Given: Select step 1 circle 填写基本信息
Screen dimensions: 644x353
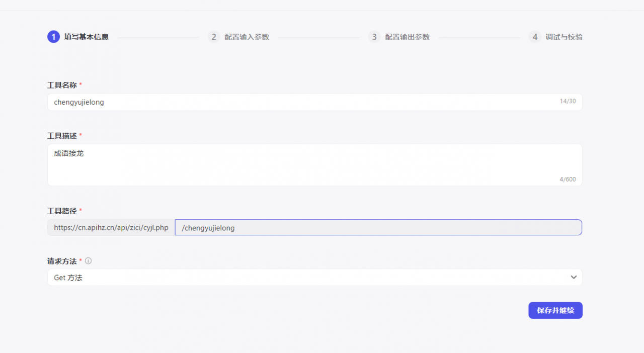Looking at the screenshot, I should (x=53, y=37).
